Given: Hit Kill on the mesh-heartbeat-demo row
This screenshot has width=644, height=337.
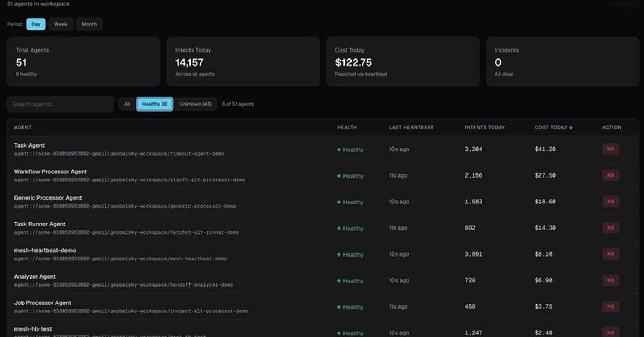Looking at the screenshot, I should (x=610, y=254).
